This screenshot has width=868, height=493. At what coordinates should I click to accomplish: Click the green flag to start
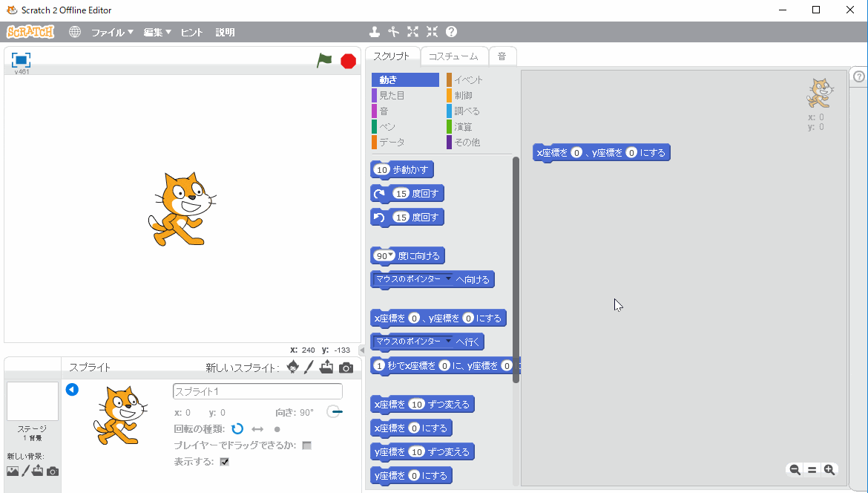point(324,60)
